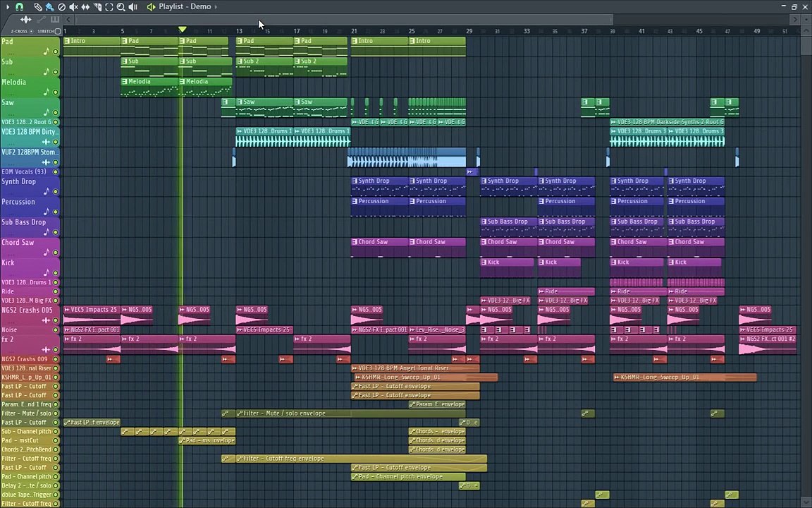
Task: Mute the Saw track
Action: tap(56, 112)
